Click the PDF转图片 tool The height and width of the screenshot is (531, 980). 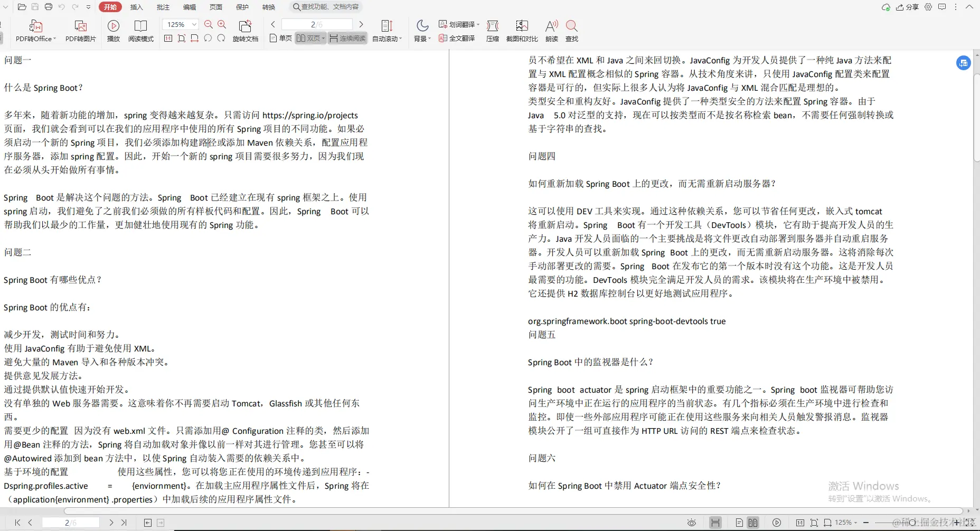click(x=81, y=31)
